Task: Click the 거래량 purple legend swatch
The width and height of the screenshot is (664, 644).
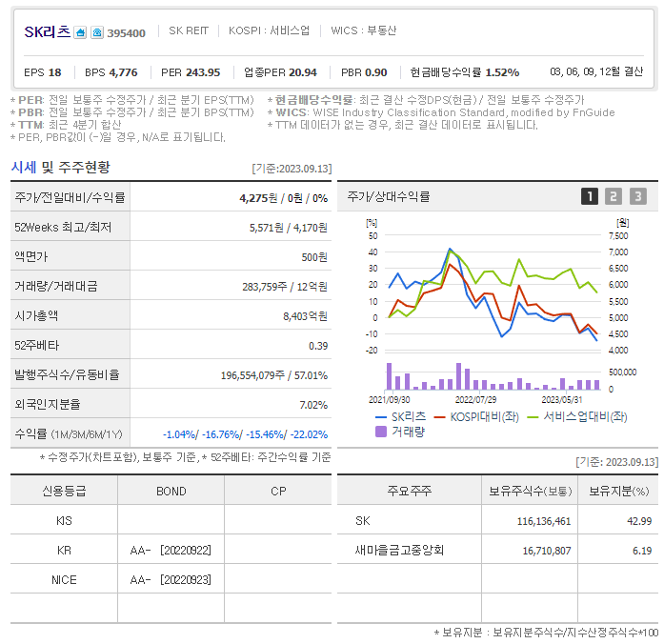Action: click(381, 432)
